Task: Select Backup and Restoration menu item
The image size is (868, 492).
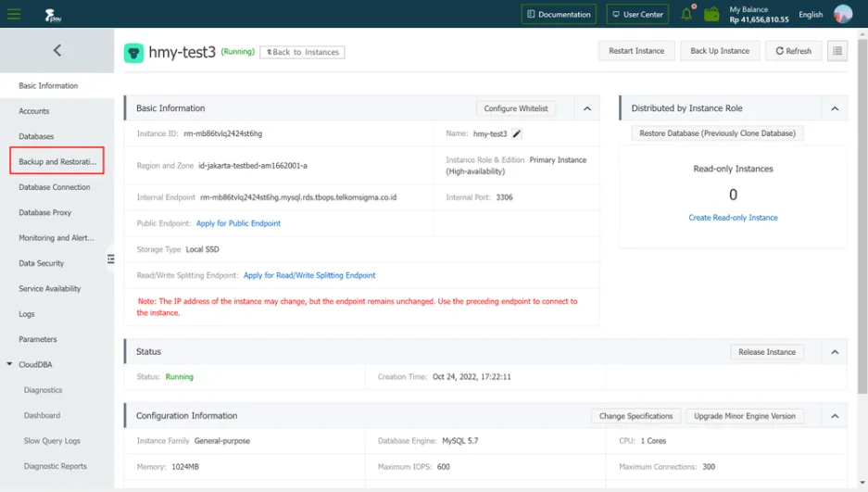Action: 57,161
